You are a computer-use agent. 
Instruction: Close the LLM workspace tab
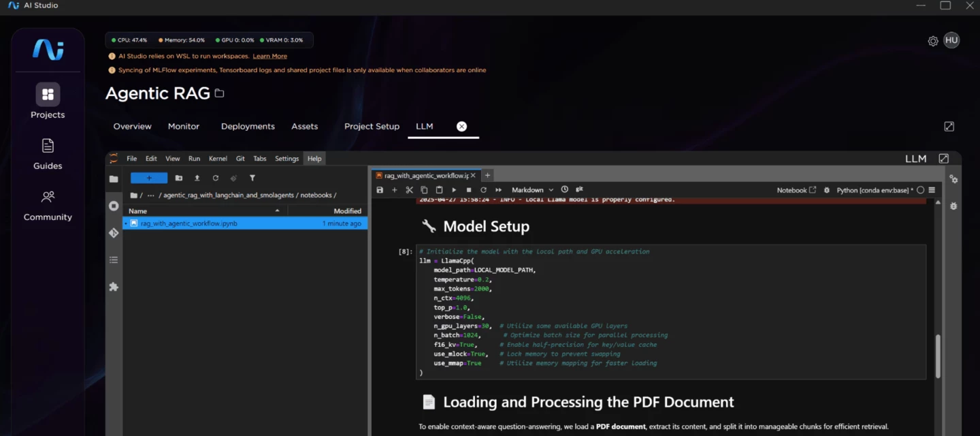point(461,126)
